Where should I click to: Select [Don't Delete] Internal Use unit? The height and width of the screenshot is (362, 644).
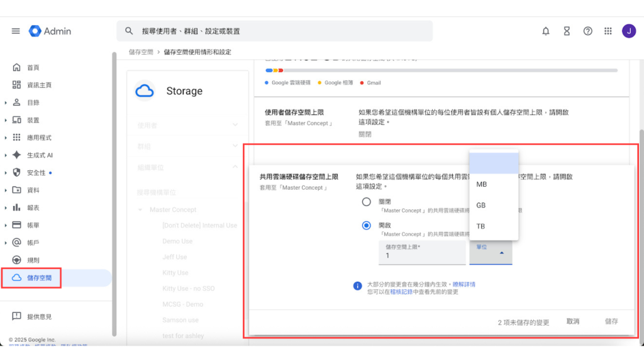click(x=199, y=226)
